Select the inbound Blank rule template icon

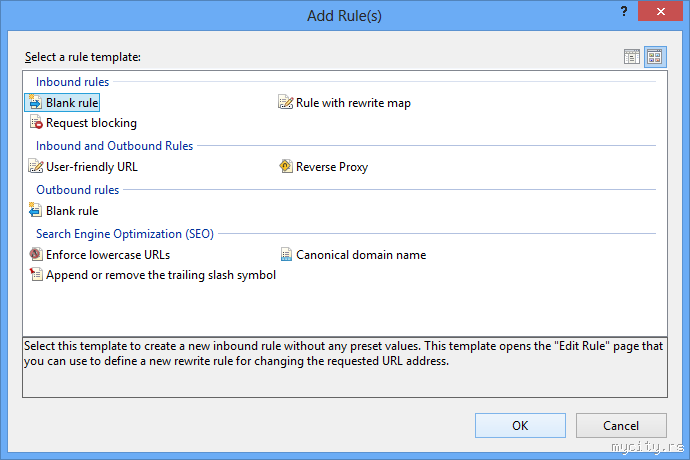36,103
